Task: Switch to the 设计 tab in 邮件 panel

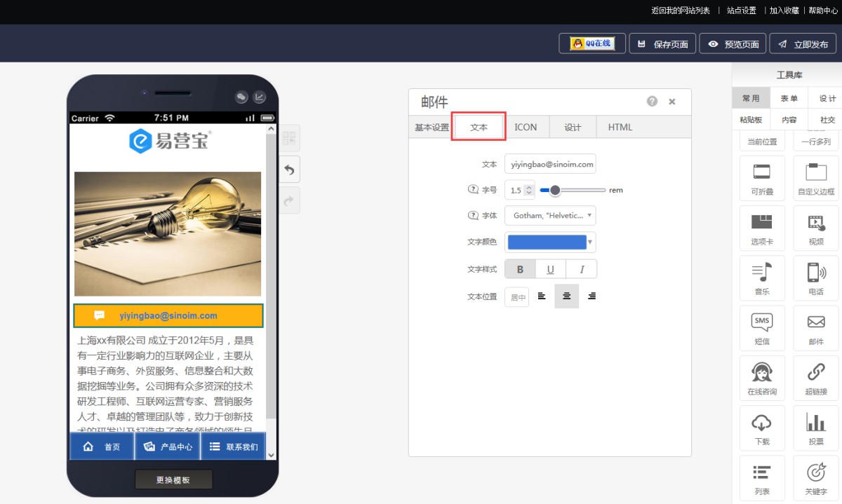Action: coord(573,127)
